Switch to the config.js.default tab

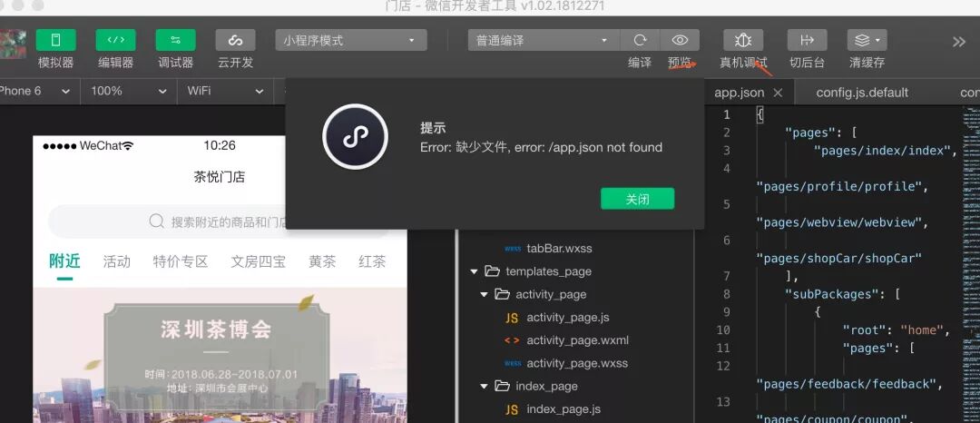pyautogui.click(x=862, y=93)
